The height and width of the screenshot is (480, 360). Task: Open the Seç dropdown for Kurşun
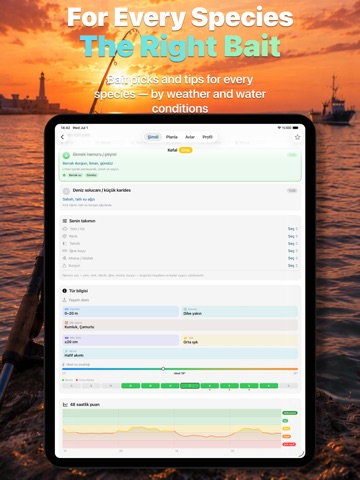(293, 266)
